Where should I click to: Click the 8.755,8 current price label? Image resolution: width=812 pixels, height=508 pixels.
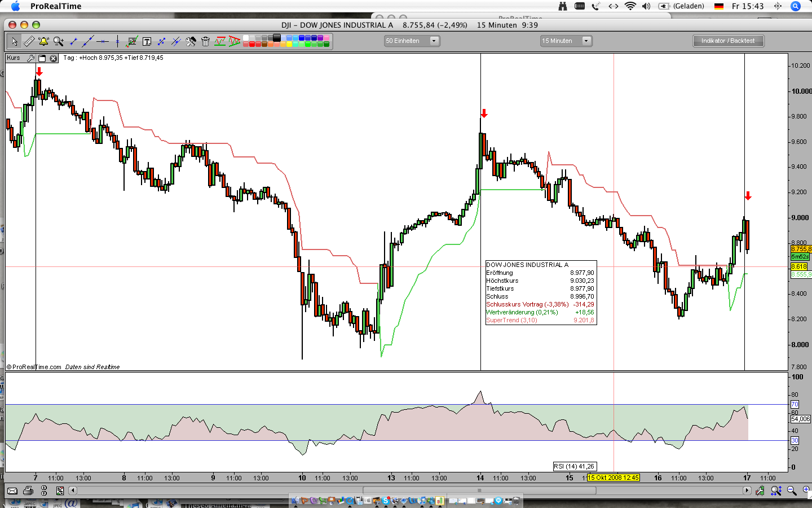pyautogui.click(x=801, y=249)
